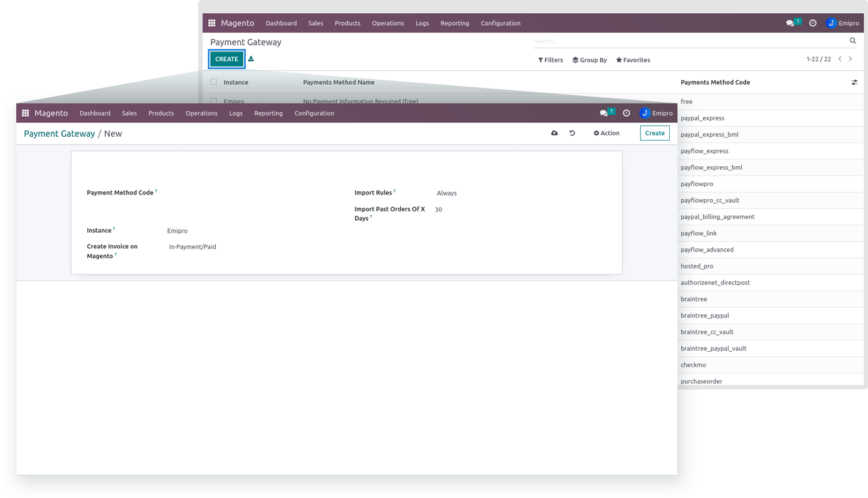The image size is (868, 498).
Task: Click the search magnifier icon
Action: coord(852,41)
